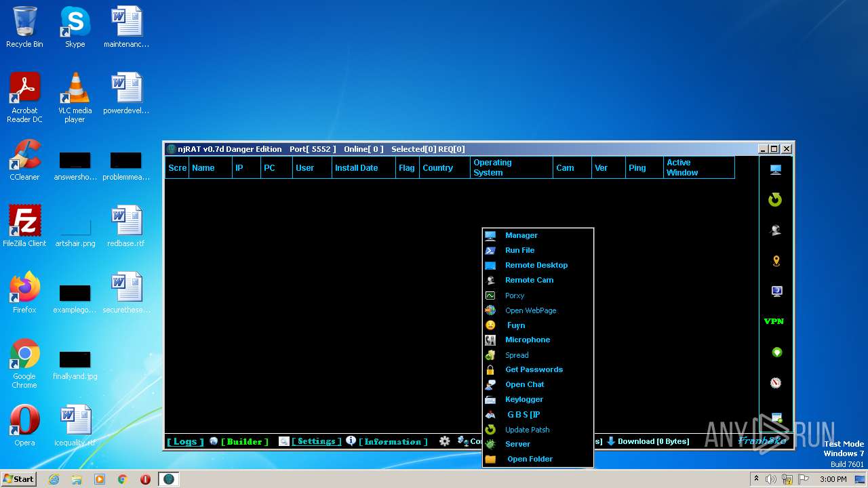Select the finallyand.jpg desktop thumbnail
868x488 pixels.
click(x=75, y=363)
